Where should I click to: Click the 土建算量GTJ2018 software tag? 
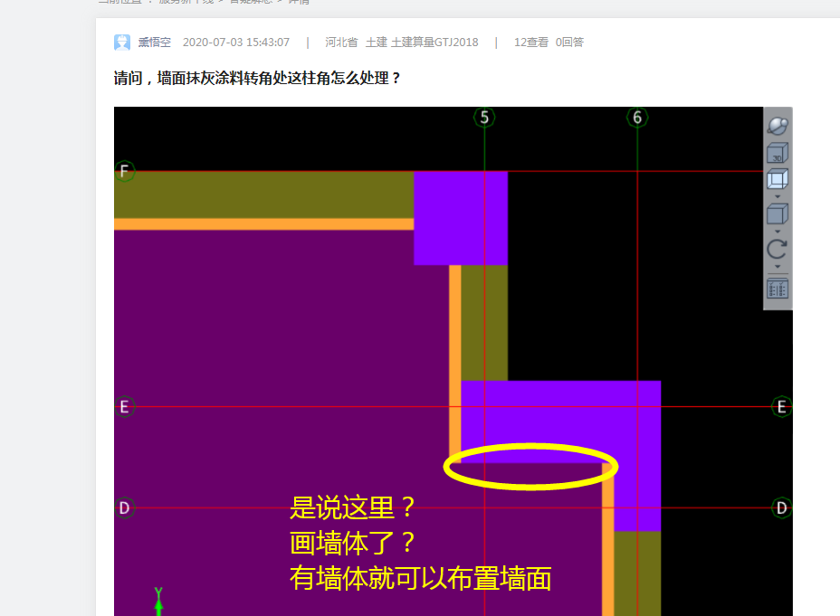(x=434, y=43)
